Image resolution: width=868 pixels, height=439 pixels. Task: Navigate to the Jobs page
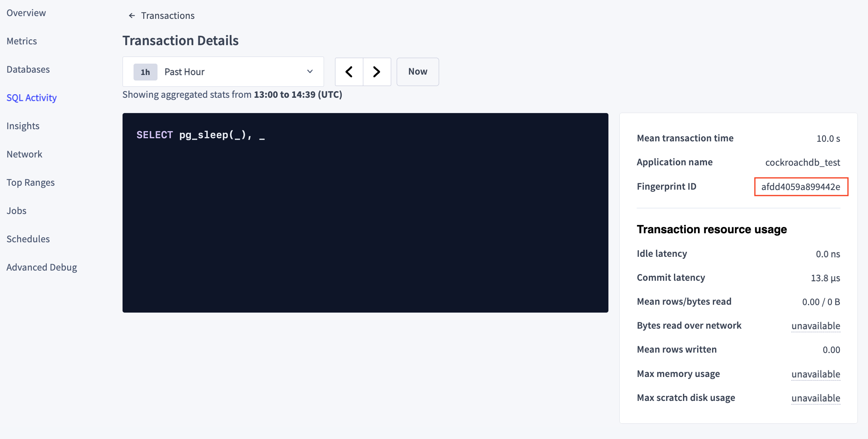(16, 210)
